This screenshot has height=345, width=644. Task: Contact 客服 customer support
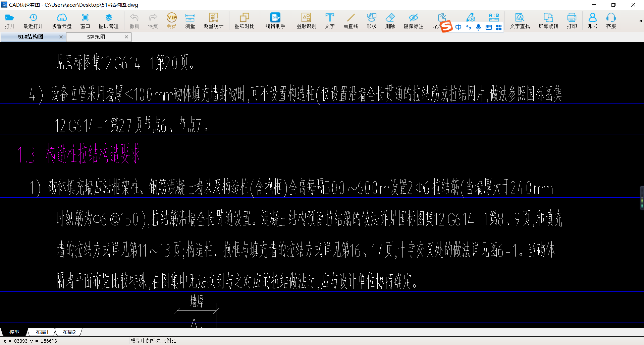click(x=611, y=21)
